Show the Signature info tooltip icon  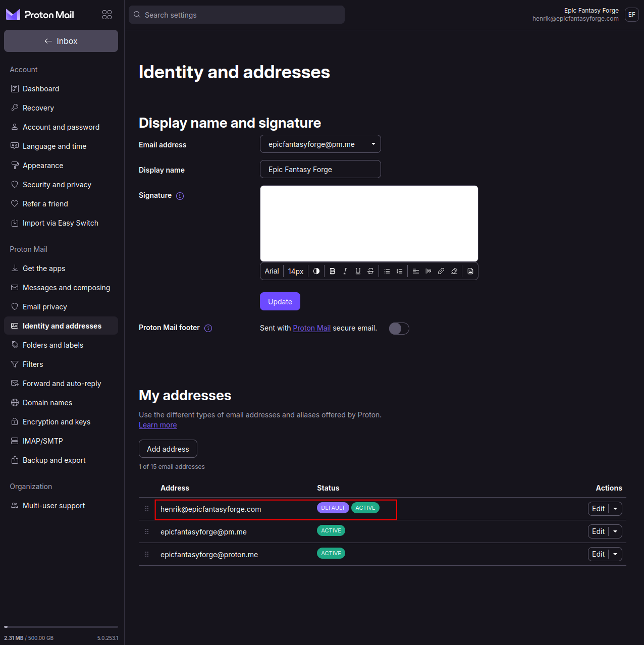[180, 196]
